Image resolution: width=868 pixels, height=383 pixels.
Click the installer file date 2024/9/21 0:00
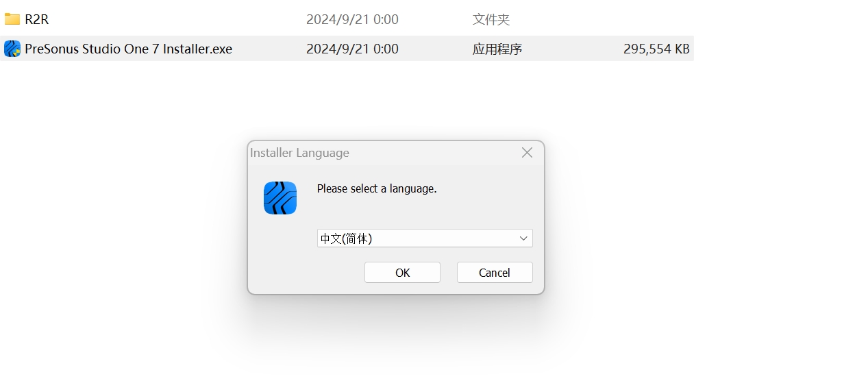pyautogui.click(x=352, y=49)
